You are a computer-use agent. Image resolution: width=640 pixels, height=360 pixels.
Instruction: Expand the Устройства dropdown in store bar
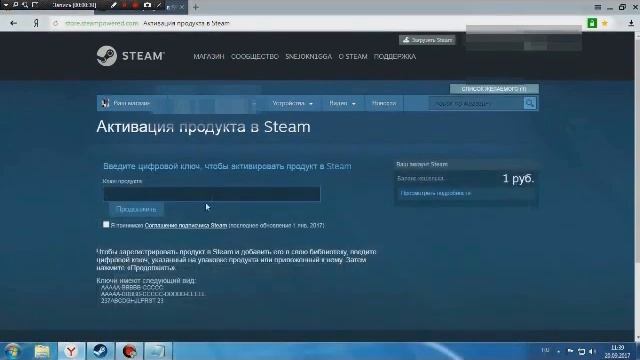coord(292,103)
